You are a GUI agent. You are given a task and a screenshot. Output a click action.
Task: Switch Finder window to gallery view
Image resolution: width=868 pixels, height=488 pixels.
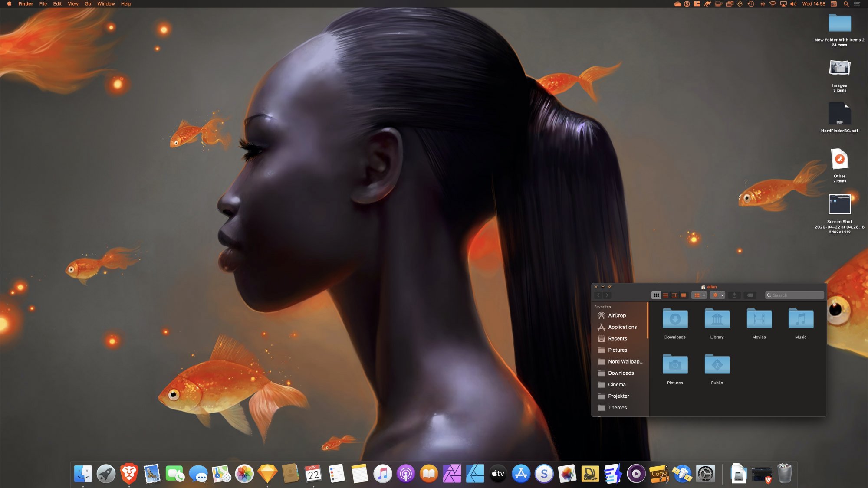point(684,295)
